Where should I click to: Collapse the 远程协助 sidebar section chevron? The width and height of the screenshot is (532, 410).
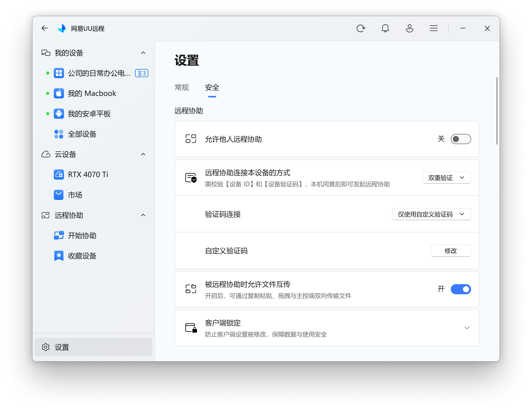click(143, 215)
